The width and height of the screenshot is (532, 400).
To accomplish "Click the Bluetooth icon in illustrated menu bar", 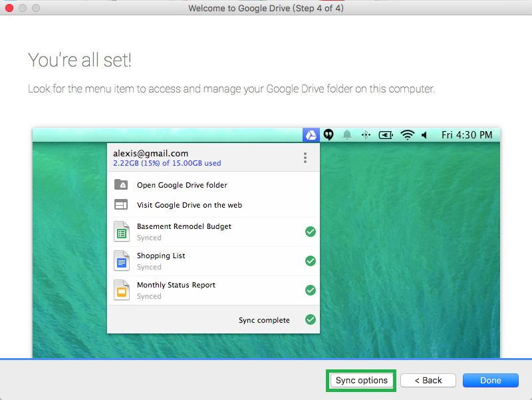I will pyautogui.click(x=366, y=135).
